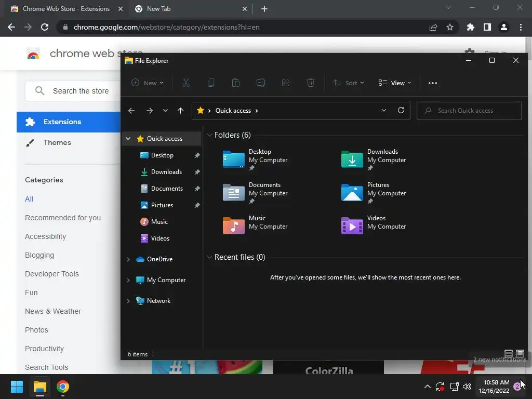Collapse the Quick access tree node
532x399 pixels.
[128, 138]
